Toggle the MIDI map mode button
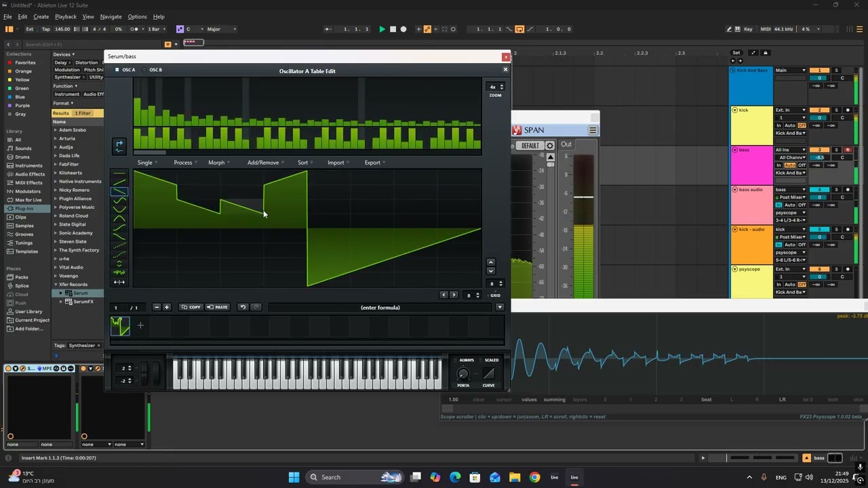The width and height of the screenshot is (868, 488). (x=766, y=29)
